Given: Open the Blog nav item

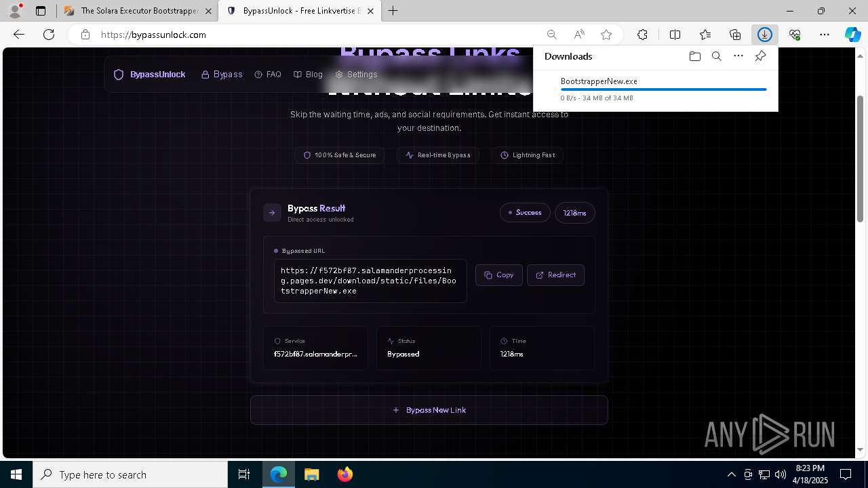Looking at the screenshot, I should (308, 75).
